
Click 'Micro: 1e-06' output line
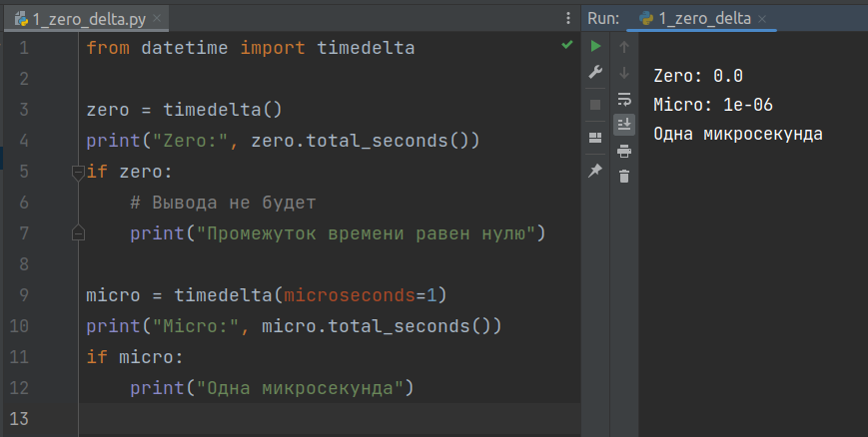click(713, 105)
